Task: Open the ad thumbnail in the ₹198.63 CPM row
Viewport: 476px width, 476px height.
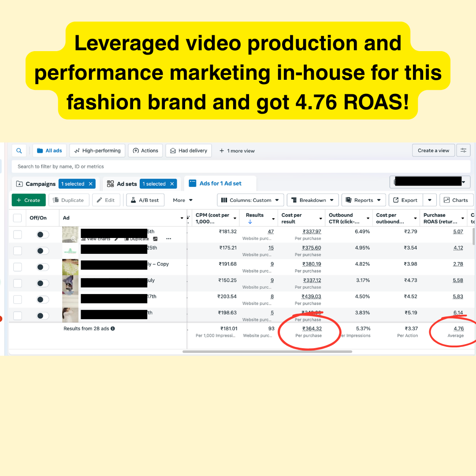Action: 70,315
